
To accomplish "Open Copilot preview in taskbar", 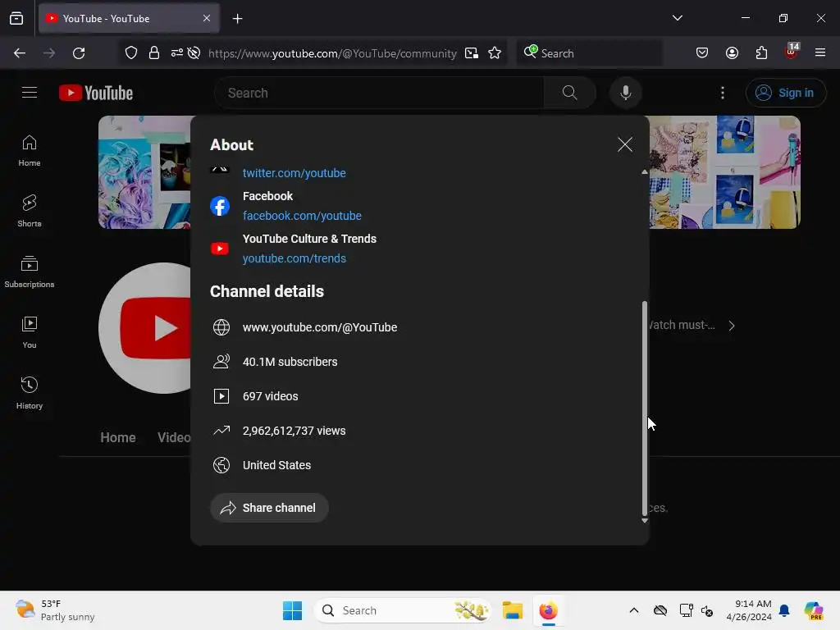I will (x=813, y=610).
